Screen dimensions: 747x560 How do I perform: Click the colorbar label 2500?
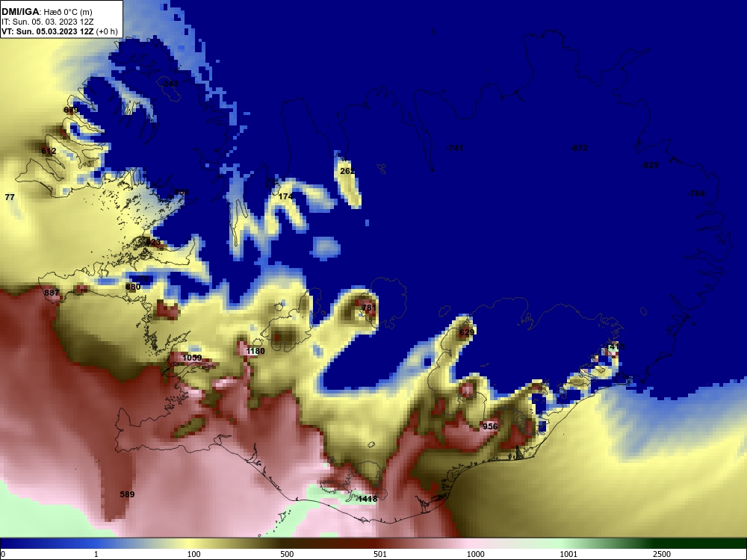pos(662,554)
